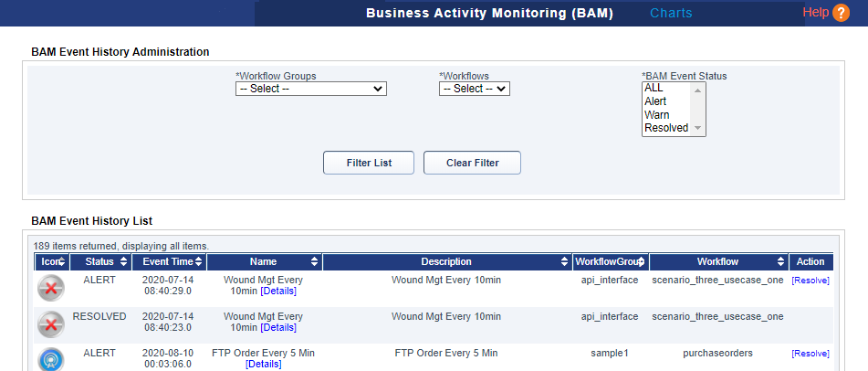Resolve the first Wound Mgt alert

pyautogui.click(x=810, y=281)
